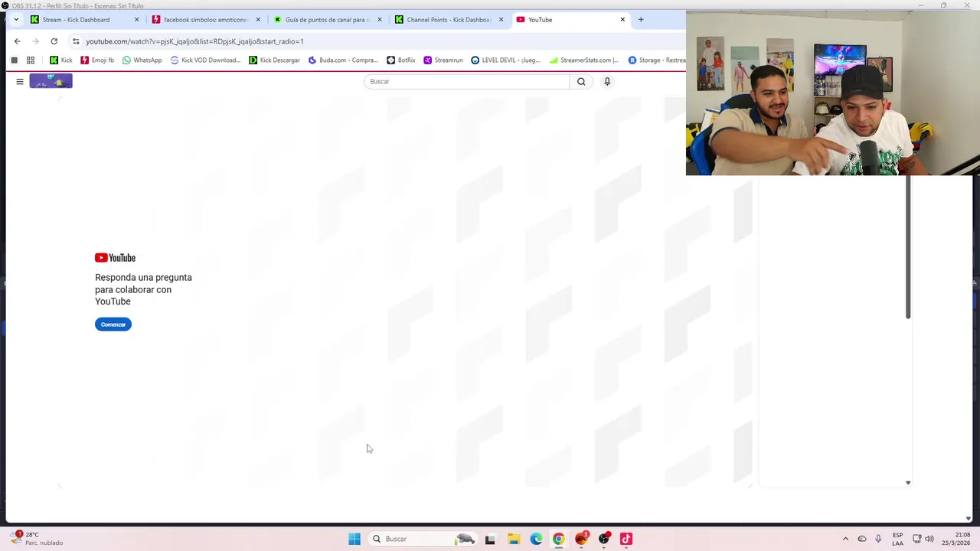The image size is (980, 551).
Task: Open the Emoji fb bookmark
Action: 97,60
